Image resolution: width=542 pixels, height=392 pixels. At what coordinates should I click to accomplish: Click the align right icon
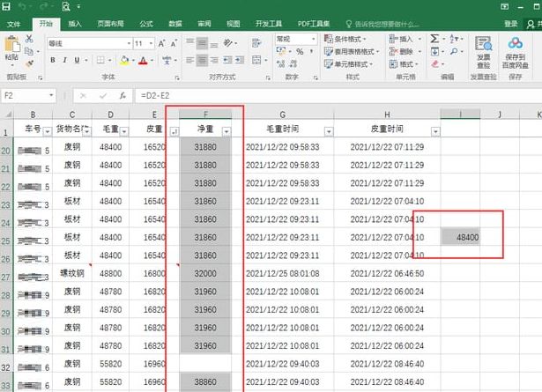214,60
